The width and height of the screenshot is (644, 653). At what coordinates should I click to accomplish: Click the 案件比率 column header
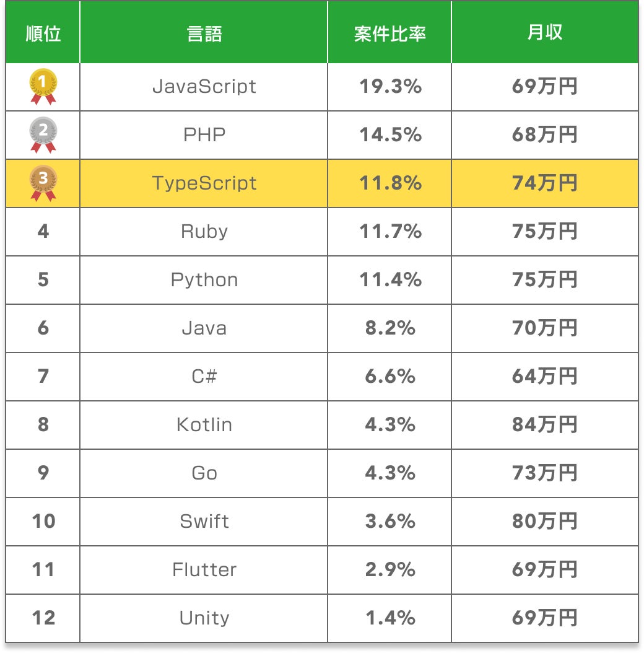coord(389,33)
